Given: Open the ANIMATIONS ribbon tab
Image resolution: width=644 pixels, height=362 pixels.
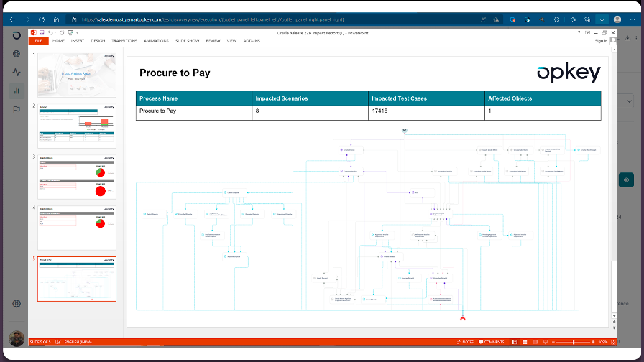Looking at the screenshot, I should (x=156, y=41).
